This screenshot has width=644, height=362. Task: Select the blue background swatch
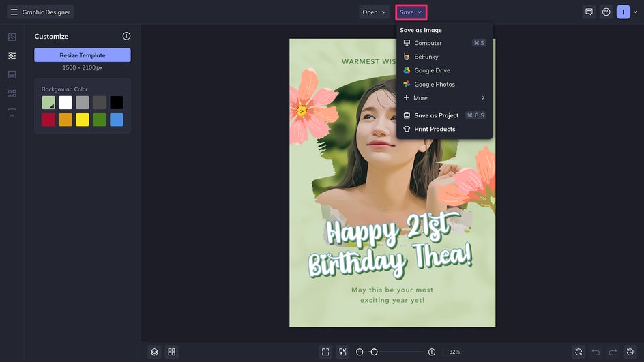click(117, 120)
